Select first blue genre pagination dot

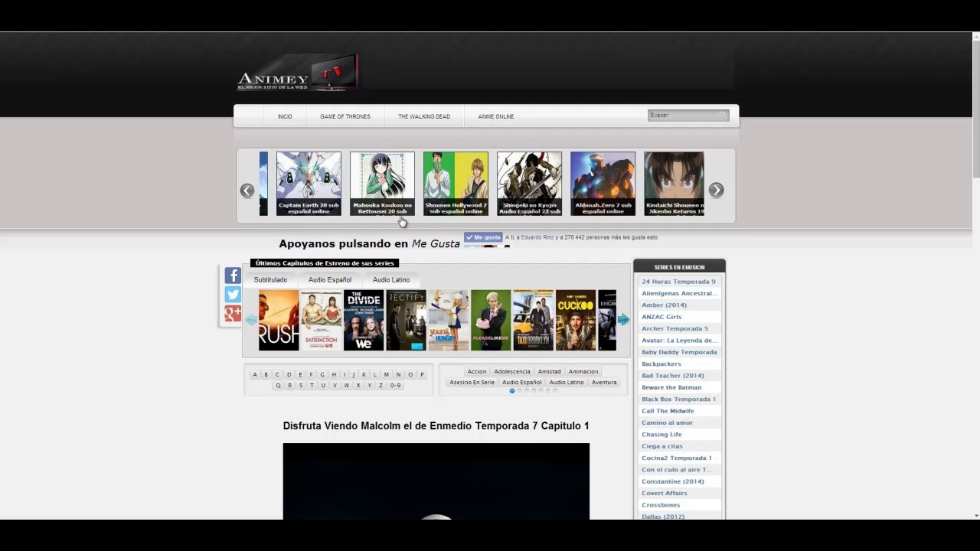pyautogui.click(x=512, y=391)
